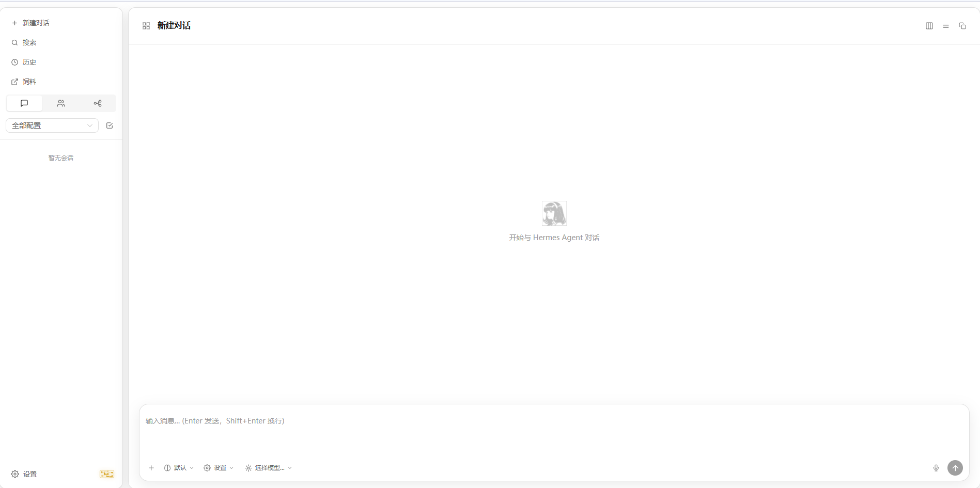Open 设置 at the sidebar bottom
This screenshot has width=980, height=488.
click(24, 474)
